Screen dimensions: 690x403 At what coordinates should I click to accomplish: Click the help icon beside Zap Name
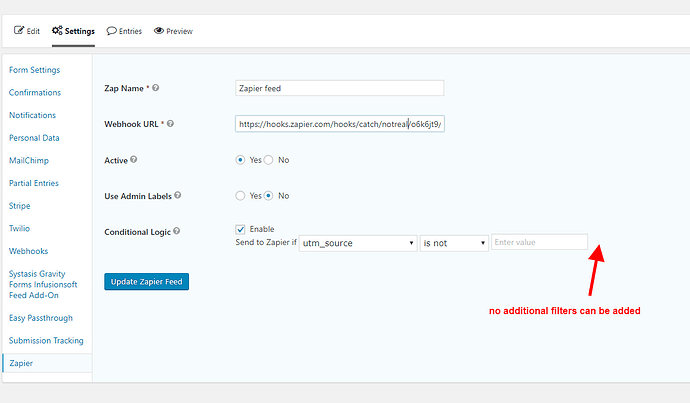click(x=155, y=88)
